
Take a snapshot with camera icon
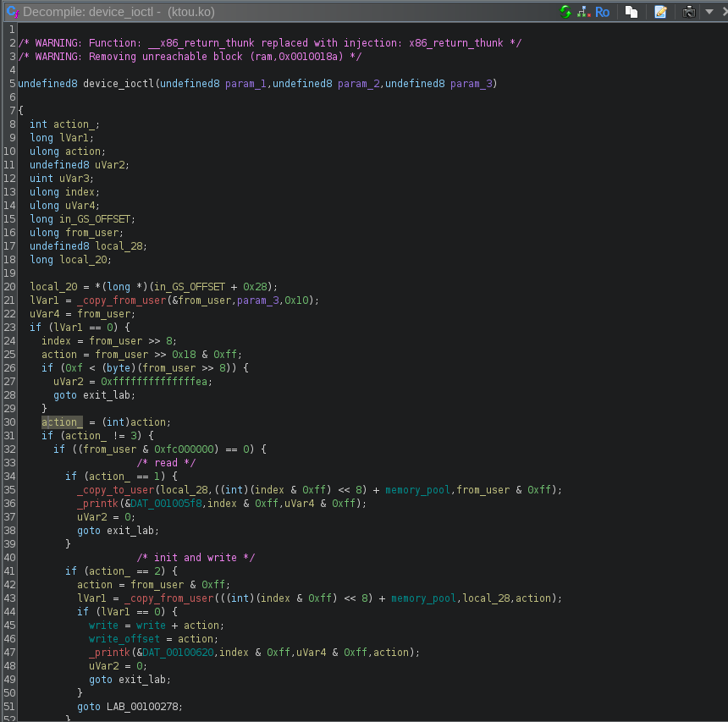pos(689,12)
